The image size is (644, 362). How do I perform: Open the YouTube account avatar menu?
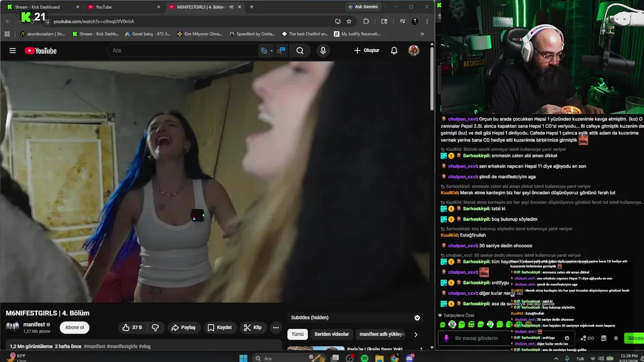coord(414,50)
